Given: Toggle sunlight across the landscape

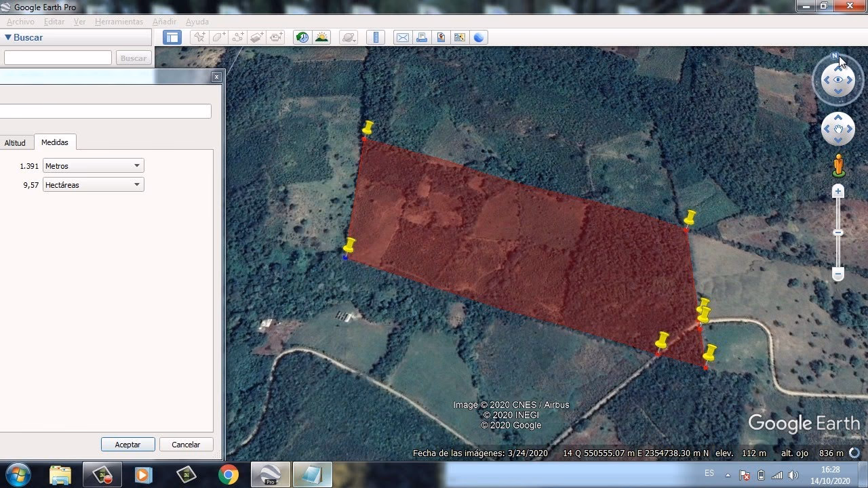Looking at the screenshot, I should click(x=321, y=37).
